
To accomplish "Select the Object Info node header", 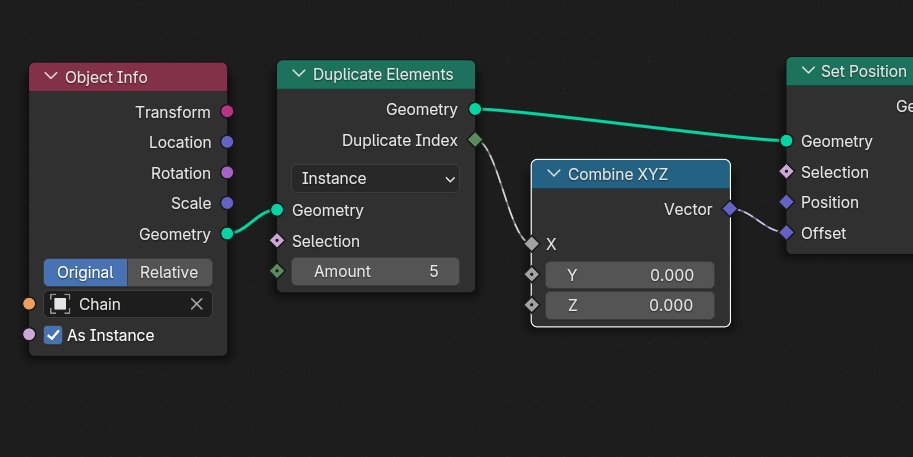I will 128,77.
